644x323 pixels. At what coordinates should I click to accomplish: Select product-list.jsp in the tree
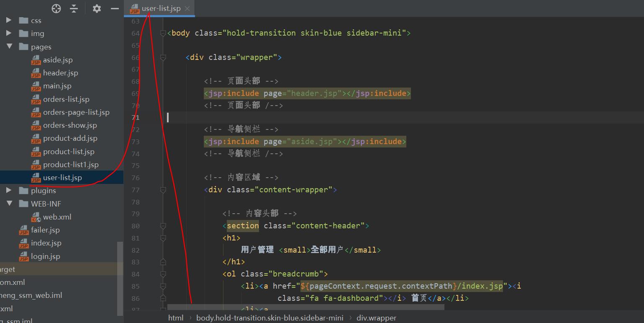(69, 152)
